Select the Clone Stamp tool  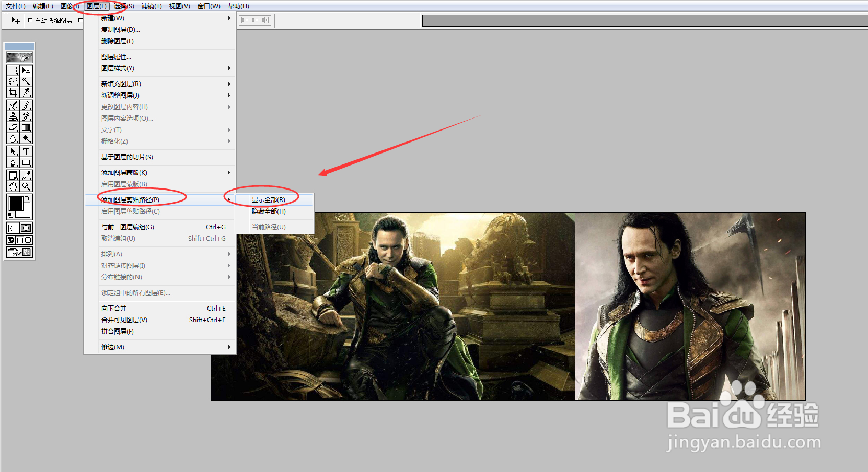tap(13, 116)
